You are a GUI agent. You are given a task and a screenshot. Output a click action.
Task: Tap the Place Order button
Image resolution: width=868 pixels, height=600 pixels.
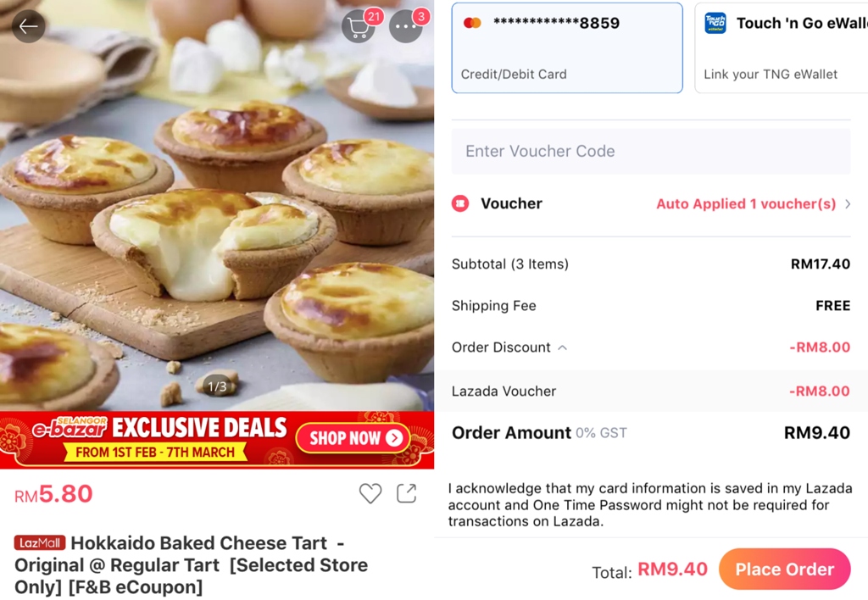pyautogui.click(x=784, y=569)
